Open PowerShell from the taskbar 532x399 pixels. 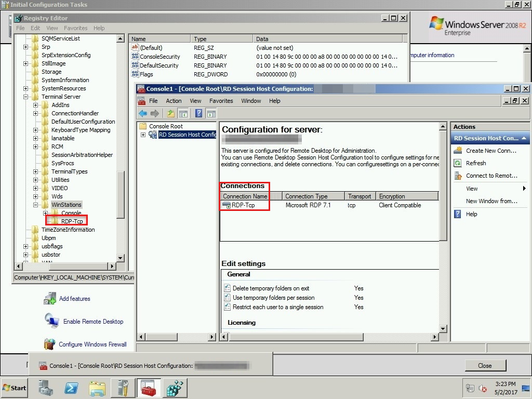click(x=71, y=388)
